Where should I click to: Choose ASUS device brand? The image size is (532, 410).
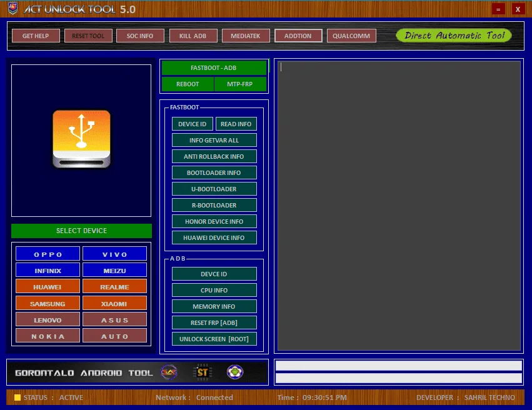coord(114,320)
